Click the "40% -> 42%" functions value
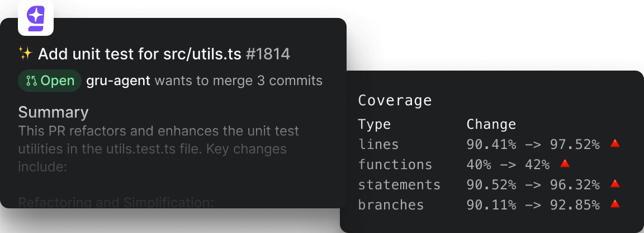Screen dimensions: 644x233 508,164
